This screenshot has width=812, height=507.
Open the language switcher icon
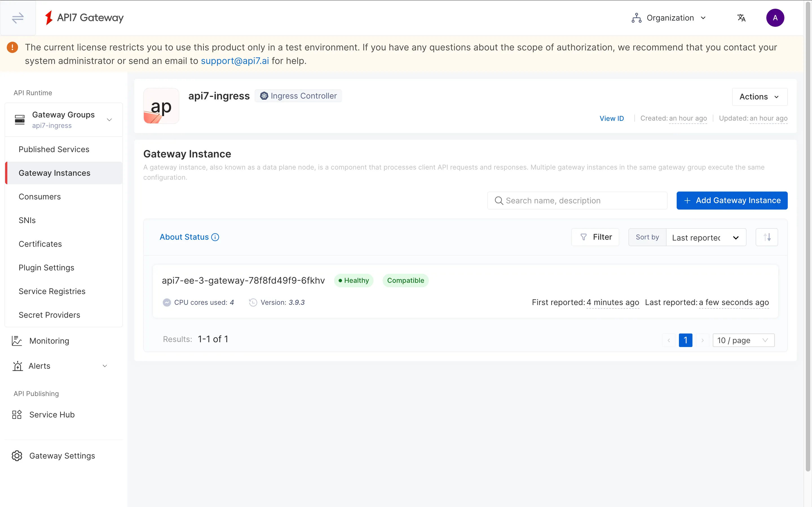[741, 17]
